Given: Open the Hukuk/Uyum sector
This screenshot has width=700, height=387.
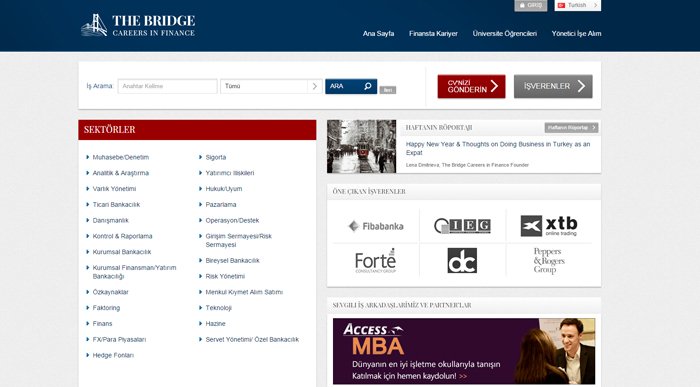Looking at the screenshot, I should pyautogui.click(x=224, y=189).
